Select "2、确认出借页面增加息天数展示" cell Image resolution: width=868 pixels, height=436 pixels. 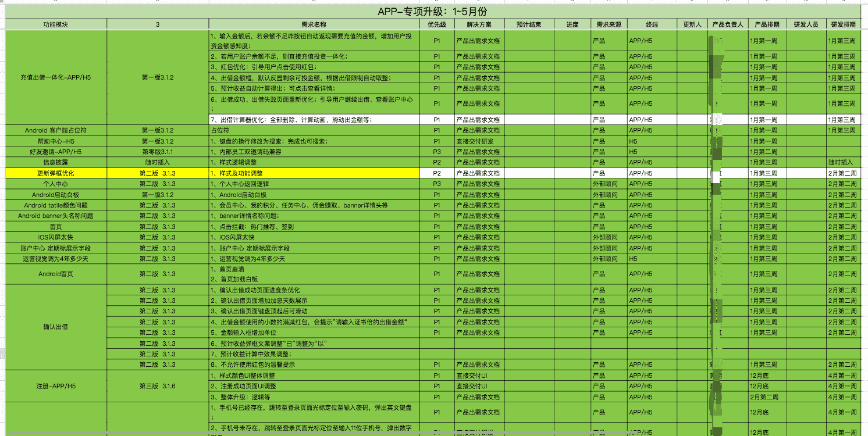point(314,301)
